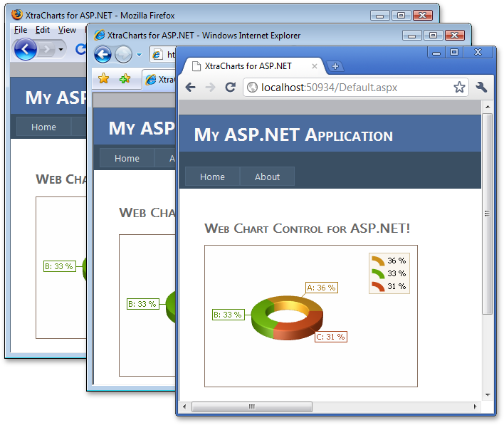Click Internet Explorer address bar page icon

tap(157, 55)
